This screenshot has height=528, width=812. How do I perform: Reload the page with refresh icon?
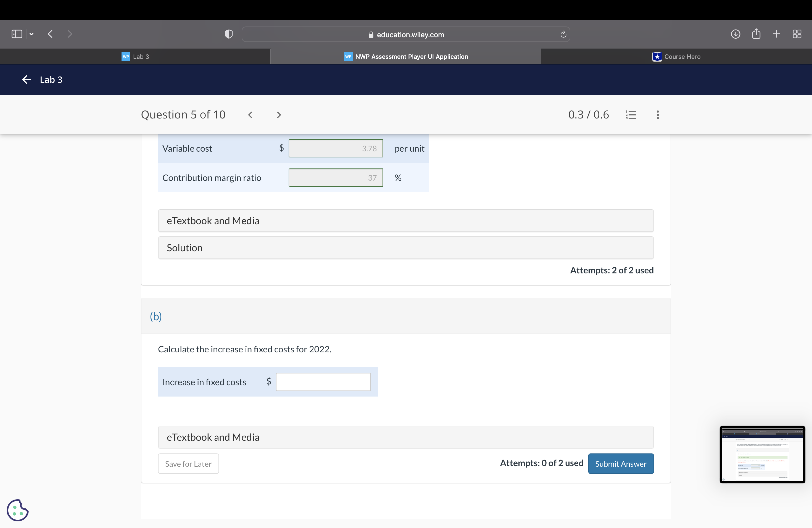click(x=563, y=34)
